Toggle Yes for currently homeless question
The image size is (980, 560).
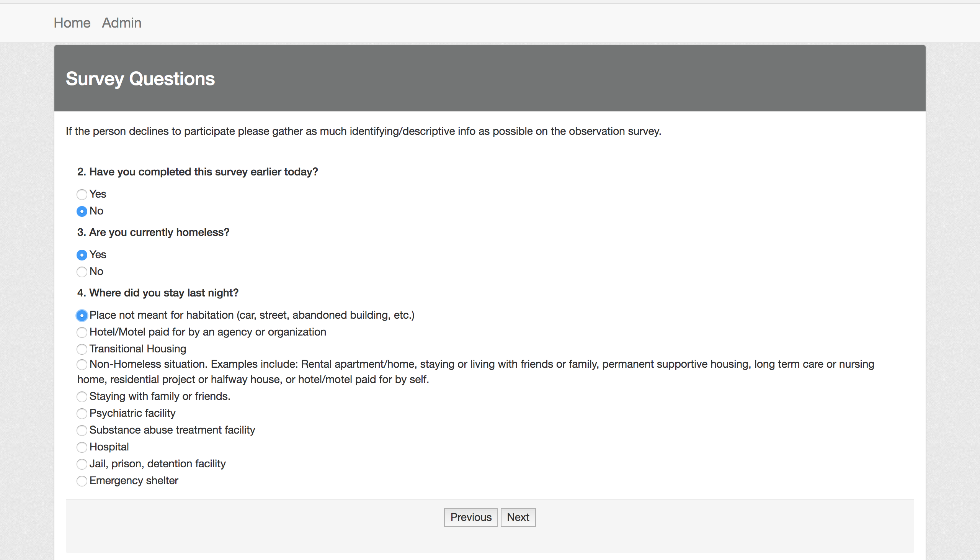82,254
